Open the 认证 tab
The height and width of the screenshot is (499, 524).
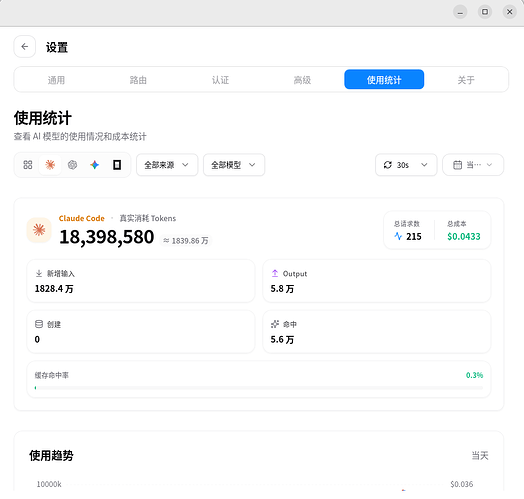(220, 80)
